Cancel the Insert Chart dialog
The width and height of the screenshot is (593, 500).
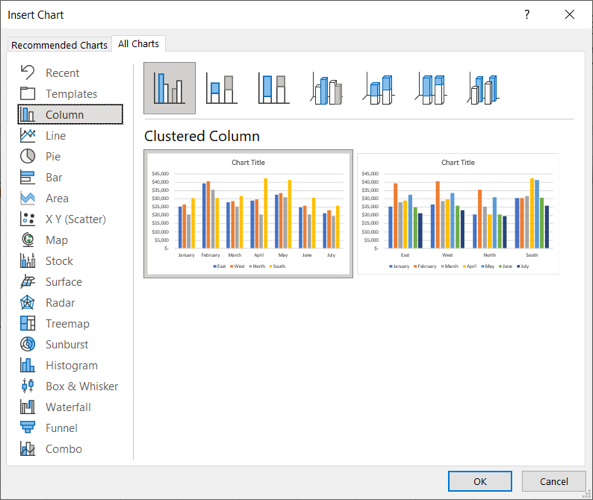pyautogui.click(x=554, y=481)
